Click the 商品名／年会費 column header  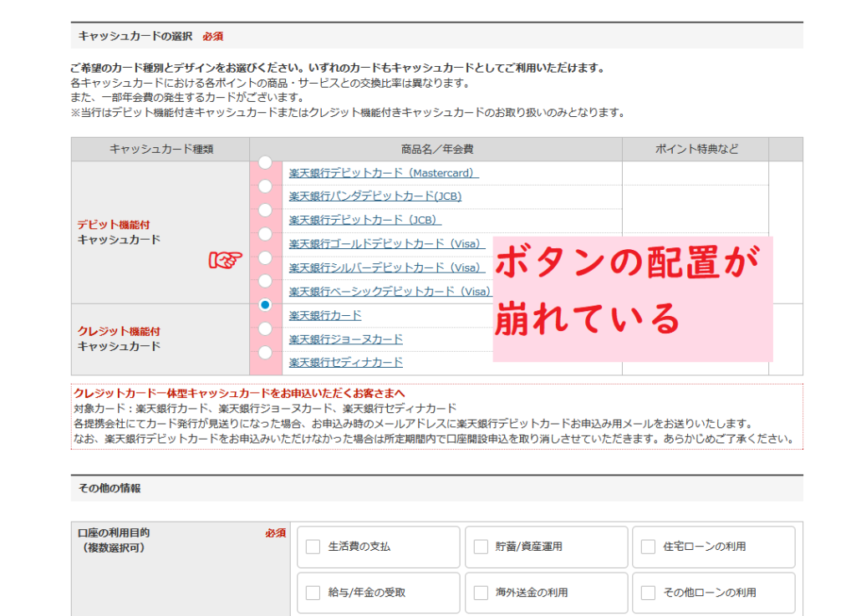point(436,149)
